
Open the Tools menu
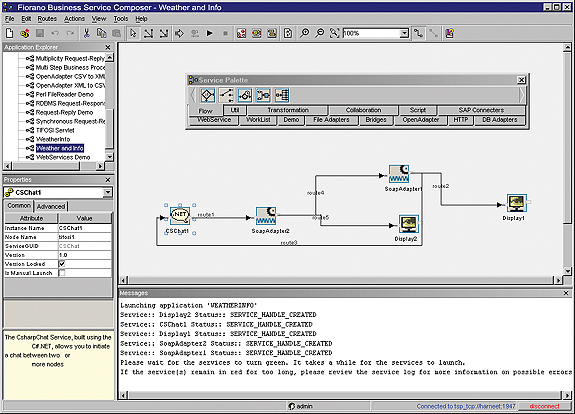tap(121, 19)
